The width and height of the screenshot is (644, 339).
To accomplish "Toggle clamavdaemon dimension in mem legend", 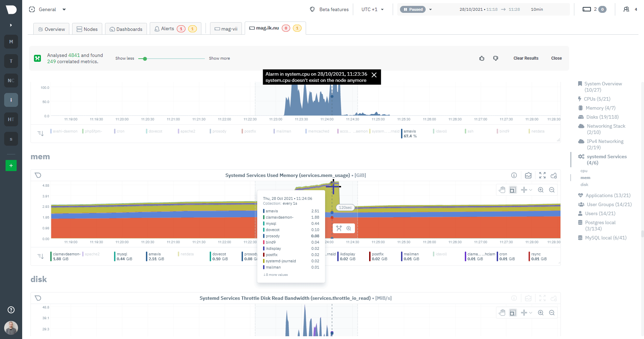I will tap(66, 256).
